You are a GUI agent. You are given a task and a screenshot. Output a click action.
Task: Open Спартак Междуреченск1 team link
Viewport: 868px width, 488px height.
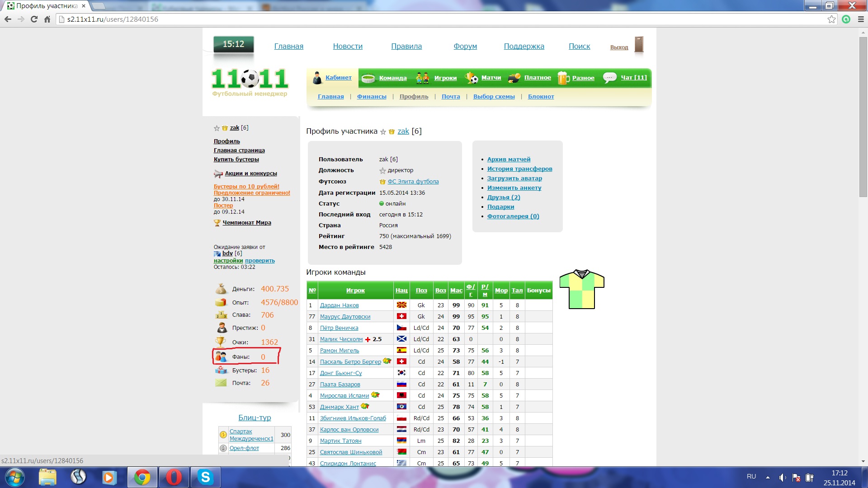click(x=251, y=435)
